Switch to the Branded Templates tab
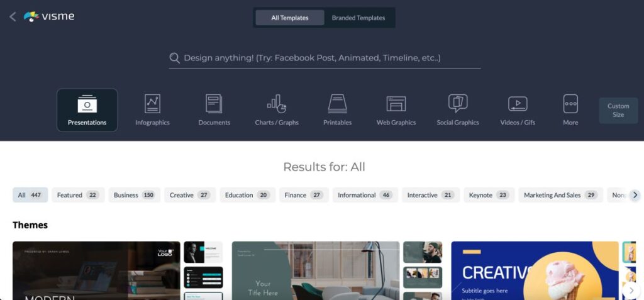The width and height of the screenshot is (644, 300). pos(358,18)
